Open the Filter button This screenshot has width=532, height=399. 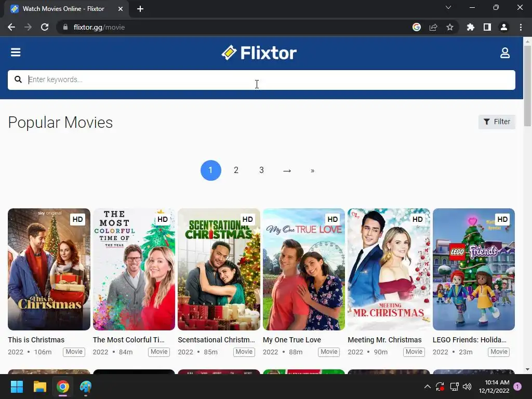[x=497, y=122]
